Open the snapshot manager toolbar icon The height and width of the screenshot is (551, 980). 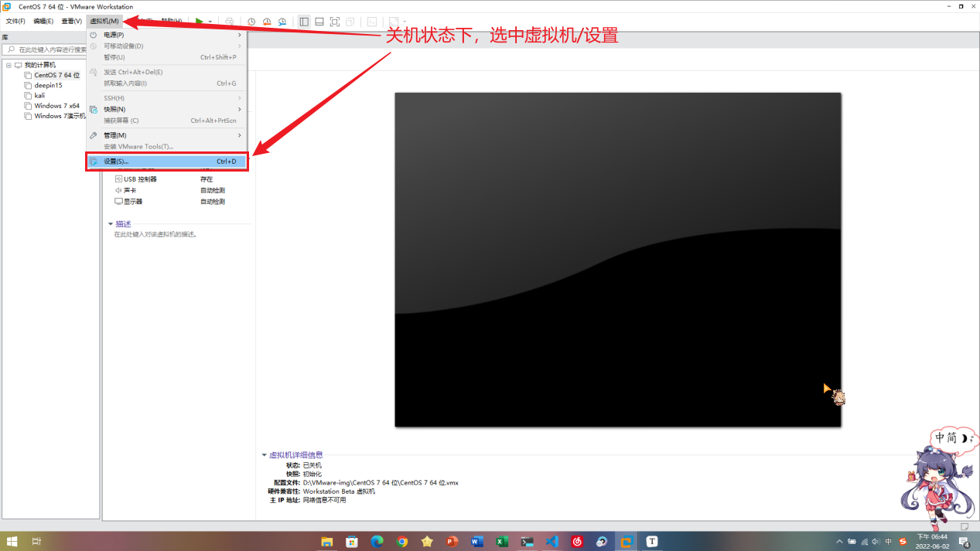pos(282,22)
